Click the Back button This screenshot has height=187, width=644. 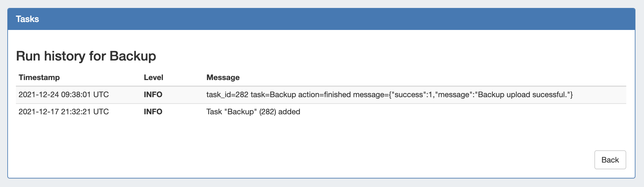coord(610,160)
